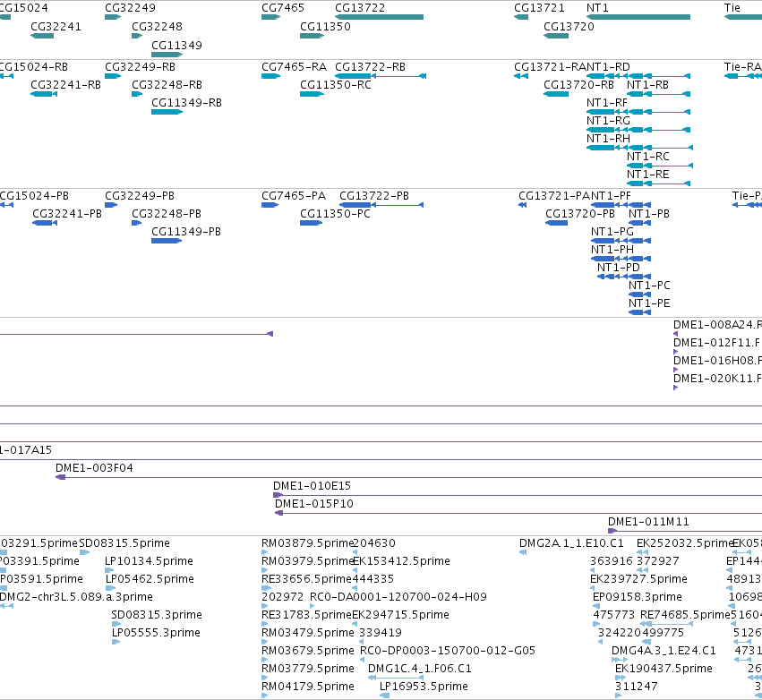Click EST DMG1C.4_1.F06.C1 label
The image size is (762, 700).
pos(420,669)
